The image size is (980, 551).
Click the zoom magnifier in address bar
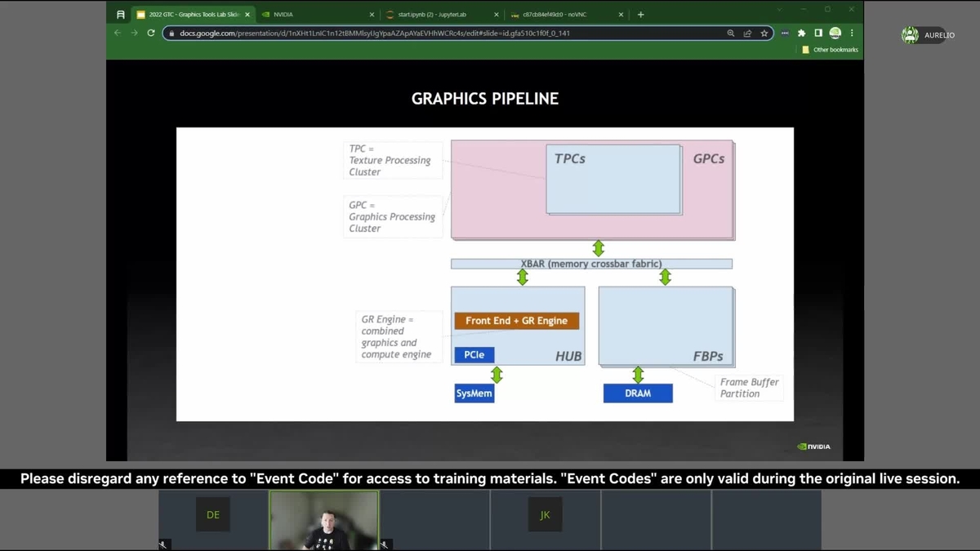tap(731, 33)
